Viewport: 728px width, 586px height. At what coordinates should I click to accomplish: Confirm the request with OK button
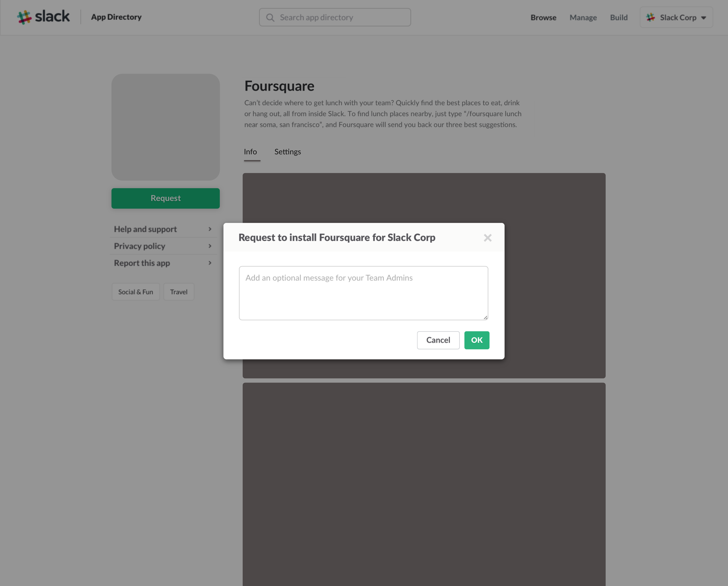point(477,340)
